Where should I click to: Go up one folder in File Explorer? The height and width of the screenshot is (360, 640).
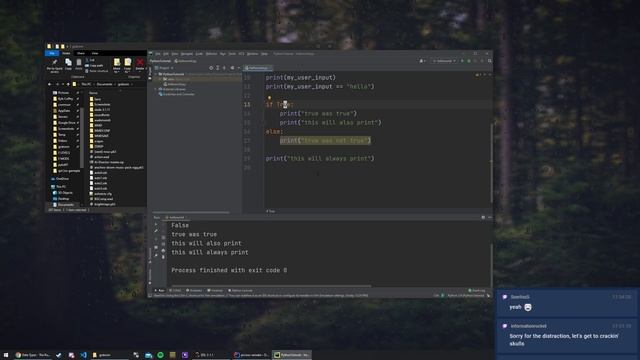pyautogui.click(x=68, y=84)
